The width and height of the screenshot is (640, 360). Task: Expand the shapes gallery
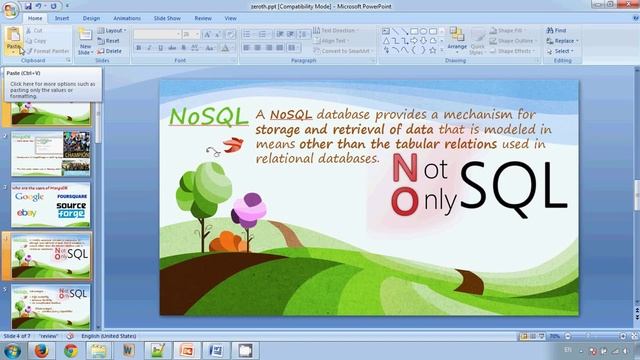tap(442, 50)
